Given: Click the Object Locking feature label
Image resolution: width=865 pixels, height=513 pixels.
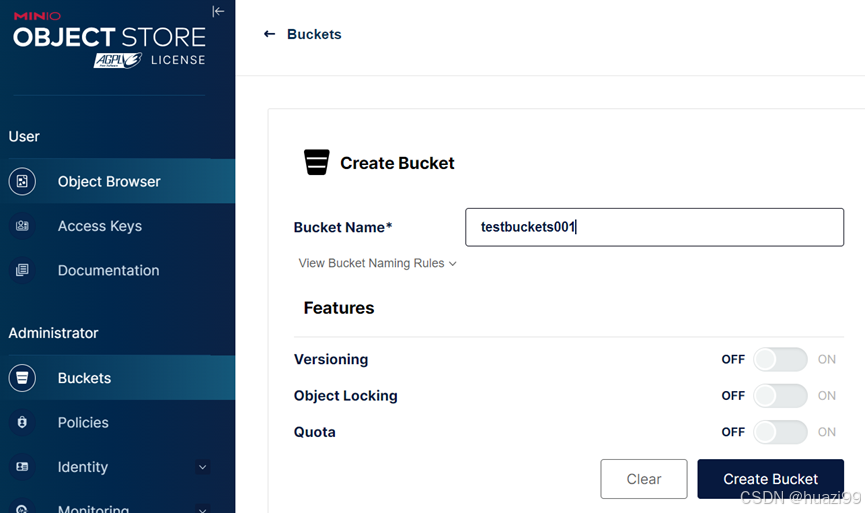Looking at the screenshot, I should (x=345, y=396).
